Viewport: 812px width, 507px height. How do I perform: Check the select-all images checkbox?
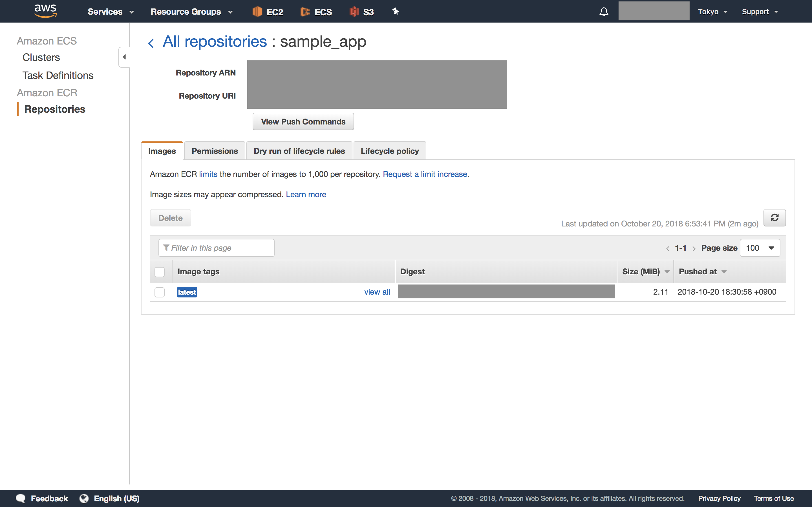click(160, 272)
